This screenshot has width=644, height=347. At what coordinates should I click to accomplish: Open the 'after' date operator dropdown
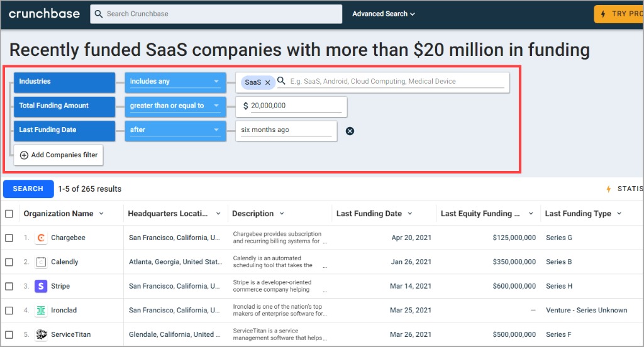coord(174,130)
